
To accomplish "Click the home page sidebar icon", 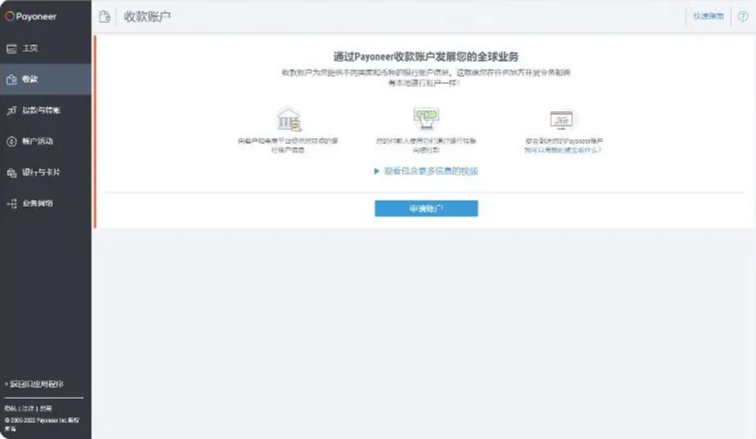I will (12, 49).
